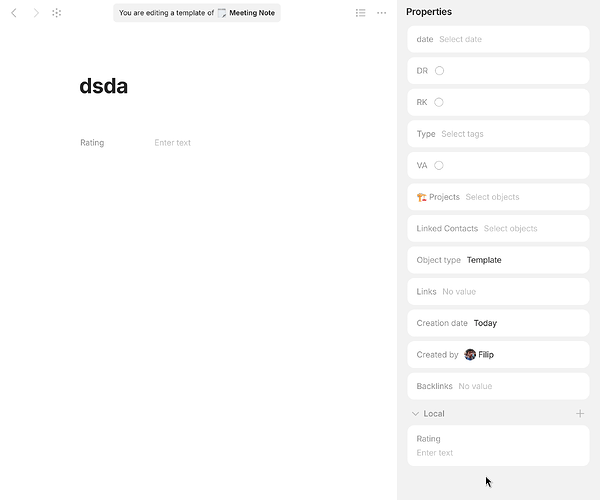Open the three-dot more options menu
The width and height of the screenshot is (600, 500).
(382, 13)
